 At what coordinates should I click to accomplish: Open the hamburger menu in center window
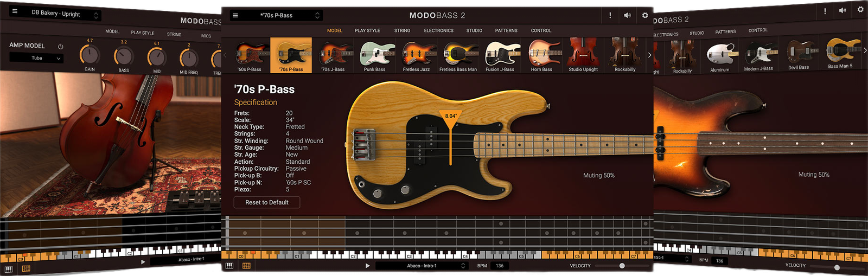(235, 15)
